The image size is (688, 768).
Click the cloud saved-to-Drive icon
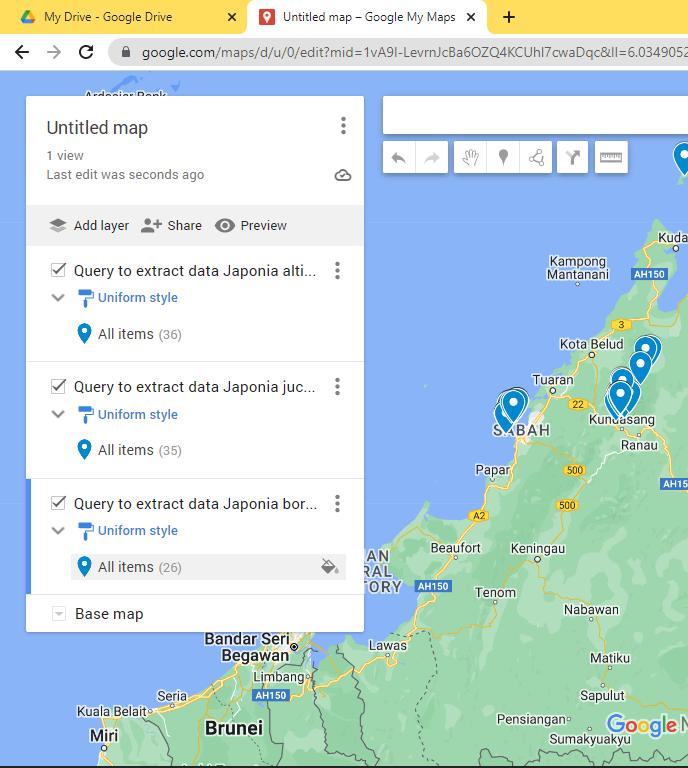343,175
